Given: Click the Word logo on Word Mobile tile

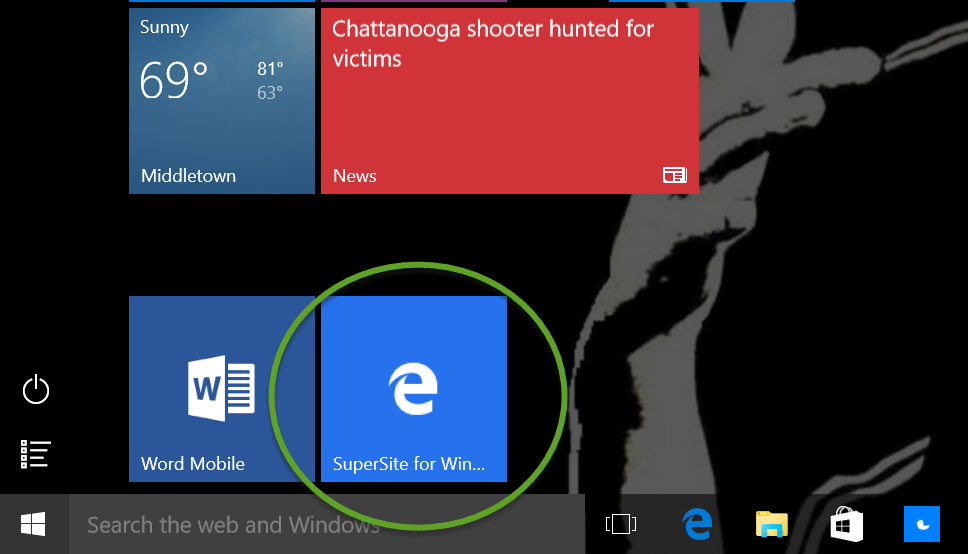Looking at the screenshot, I should [221, 388].
